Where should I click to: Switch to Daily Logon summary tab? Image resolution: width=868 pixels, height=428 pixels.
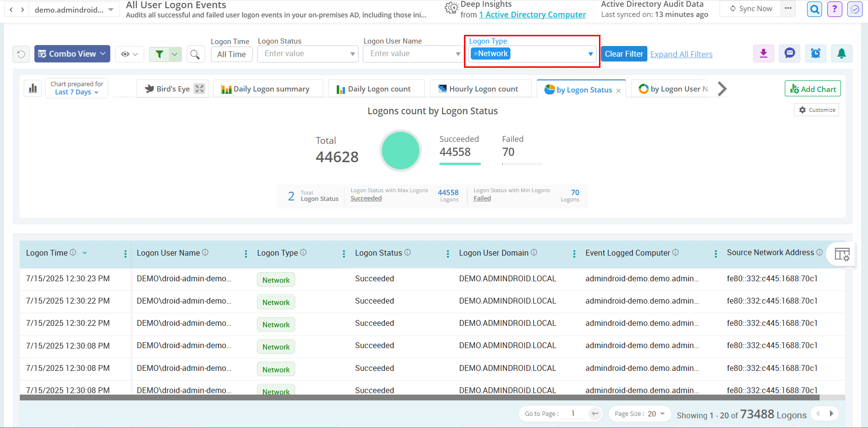(x=268, y=89)
